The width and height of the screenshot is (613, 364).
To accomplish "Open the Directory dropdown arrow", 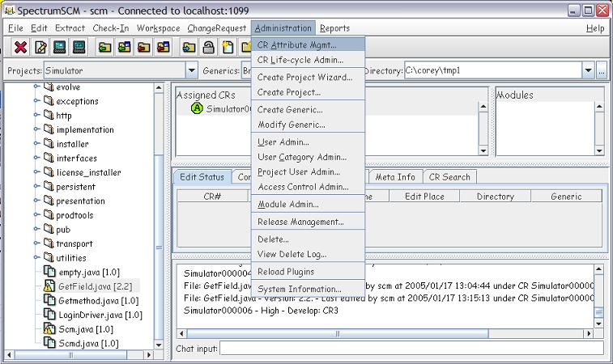I will (x=589, y=70).
